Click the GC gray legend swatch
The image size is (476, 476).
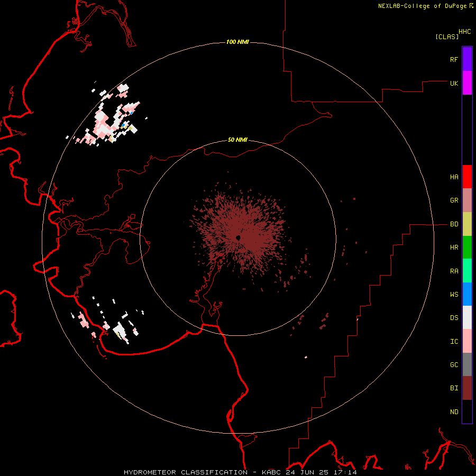pos(467,364)
